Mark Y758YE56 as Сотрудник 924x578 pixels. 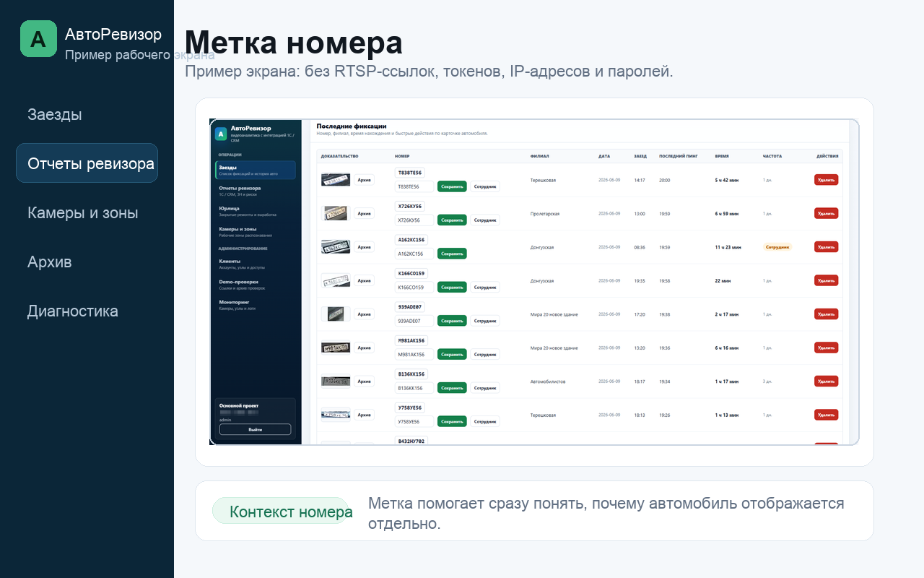coord(485,421)
